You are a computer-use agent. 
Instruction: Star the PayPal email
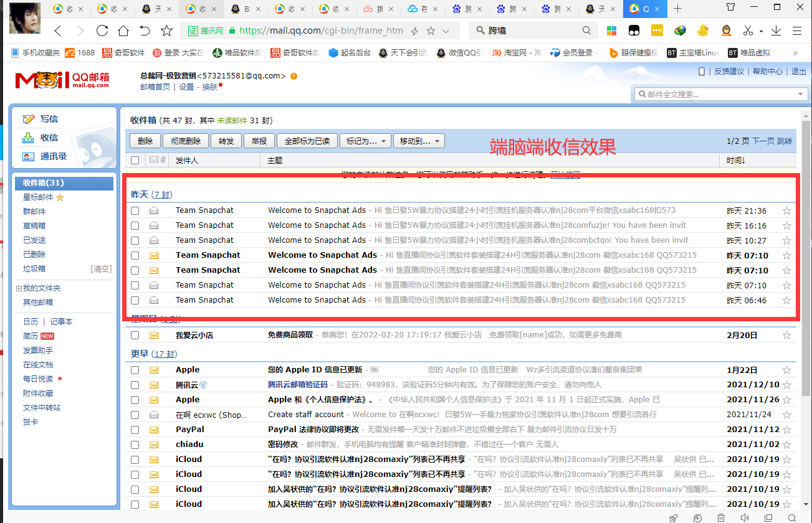tap(786, 430)
